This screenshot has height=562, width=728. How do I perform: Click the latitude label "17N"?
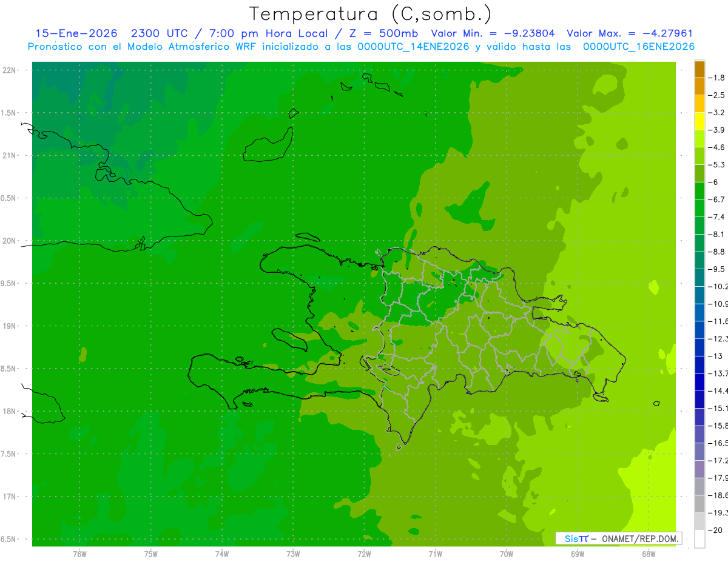pos(10,497)
